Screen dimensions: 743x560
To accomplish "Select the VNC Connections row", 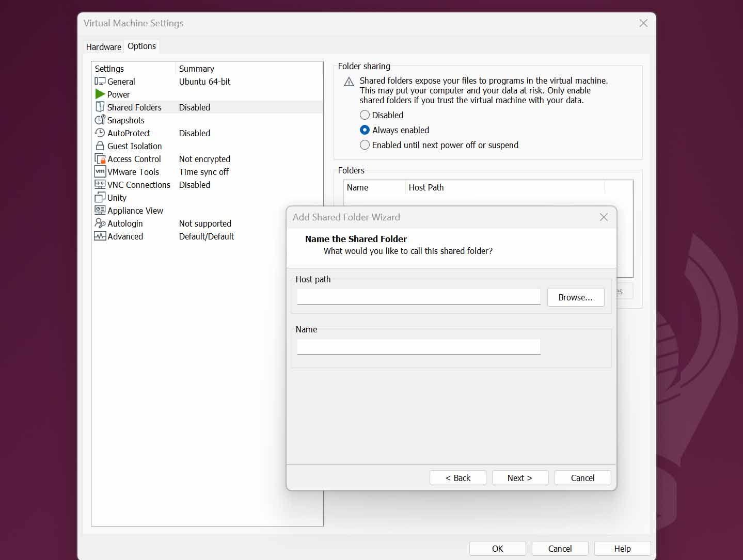I will pos(207,185).
